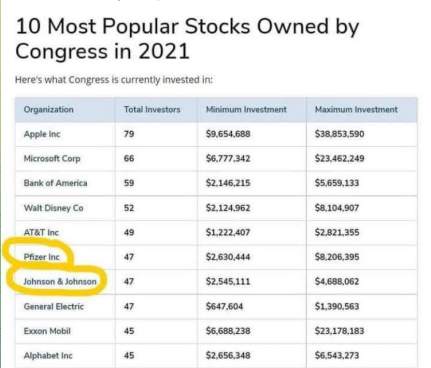Select the Alphabet Inc row label
The image size is (431, 368).
pos(48,356)
